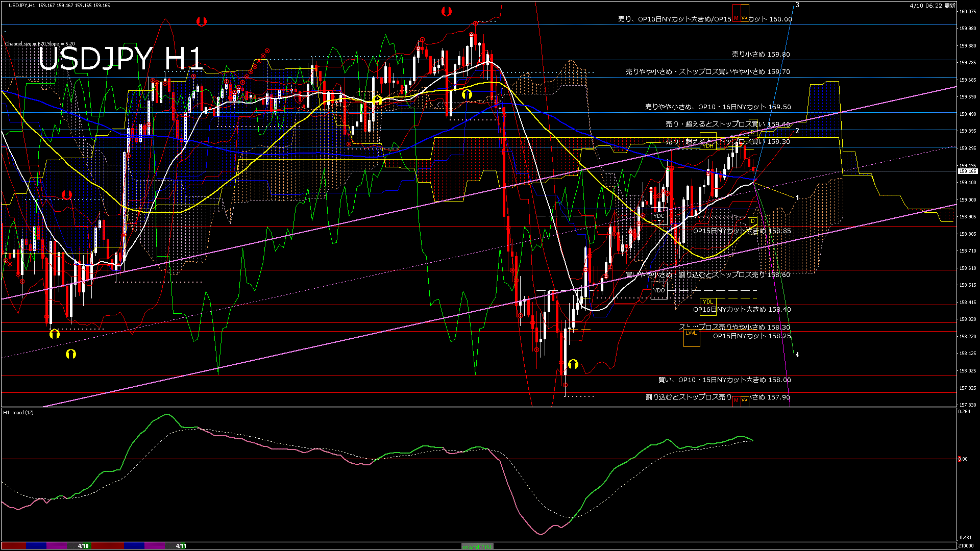Image resolution: width=980 pixels, height=551 pixels.
Task: Click the yellow YDL label marker
Action: coord(707,302)
